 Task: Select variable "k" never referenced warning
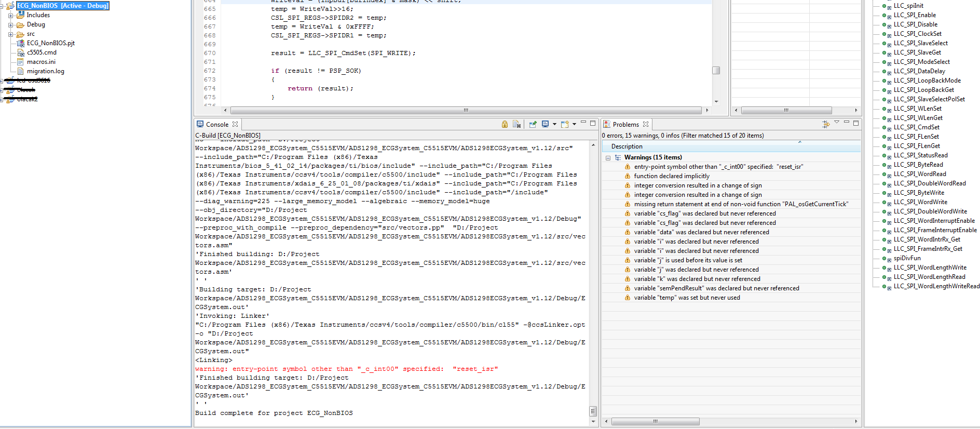(x=697, y=279)
